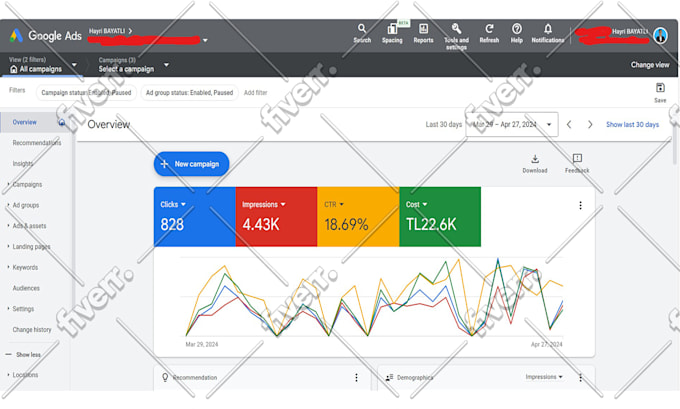Open the account selector dropdown arrow
The image size is (680, 409).
tap(205, 40)
